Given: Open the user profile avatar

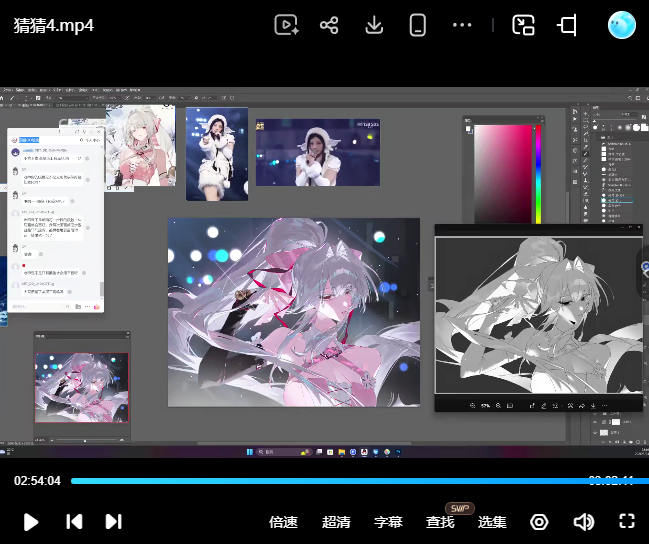Looking at the screenshot, I should (622, 25).
